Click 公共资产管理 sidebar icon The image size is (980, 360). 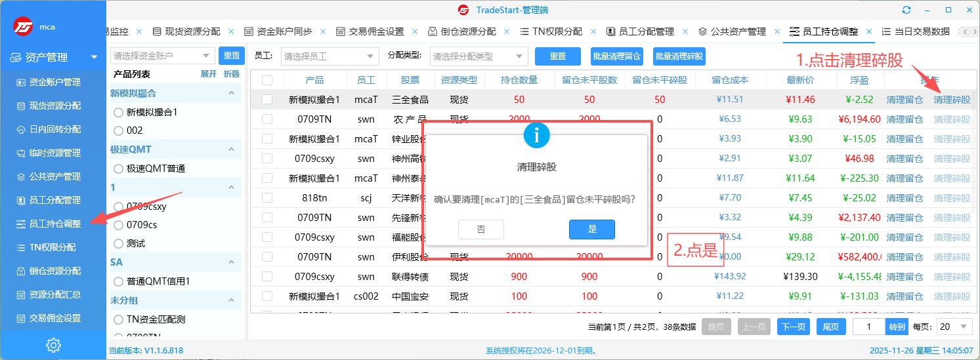pos(21,176)
